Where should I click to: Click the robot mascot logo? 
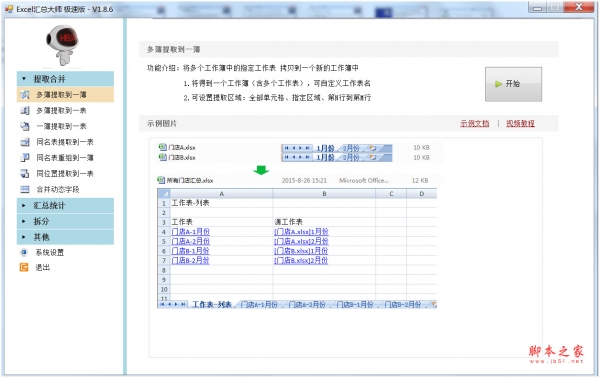coord(62,45)
